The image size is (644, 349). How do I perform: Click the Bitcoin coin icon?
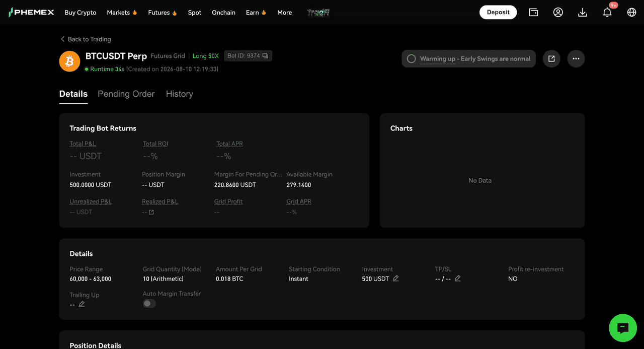(x=70, y=61)
